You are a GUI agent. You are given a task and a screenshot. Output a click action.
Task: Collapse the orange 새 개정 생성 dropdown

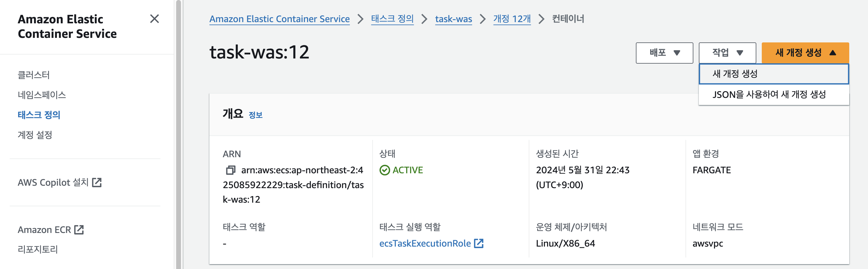click(x=805, y=53)
